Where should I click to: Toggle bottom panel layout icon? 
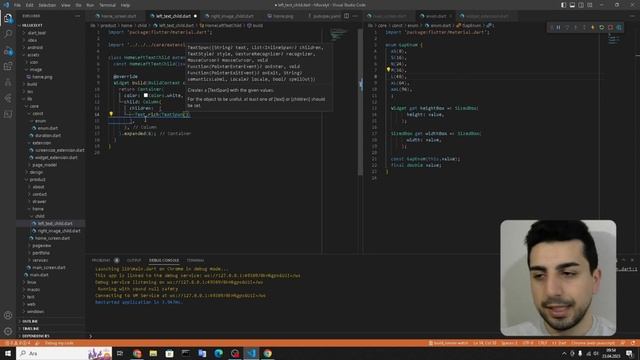click(572, 5)
